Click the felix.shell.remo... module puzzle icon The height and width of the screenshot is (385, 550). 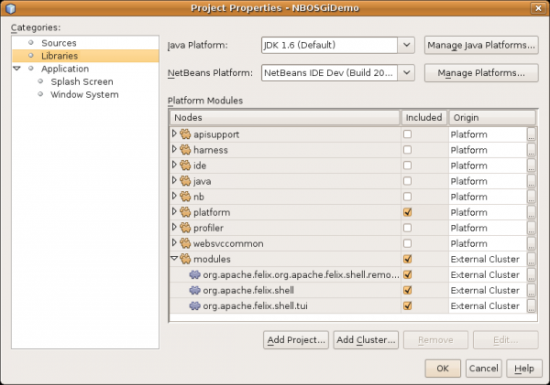coord(195,275)
